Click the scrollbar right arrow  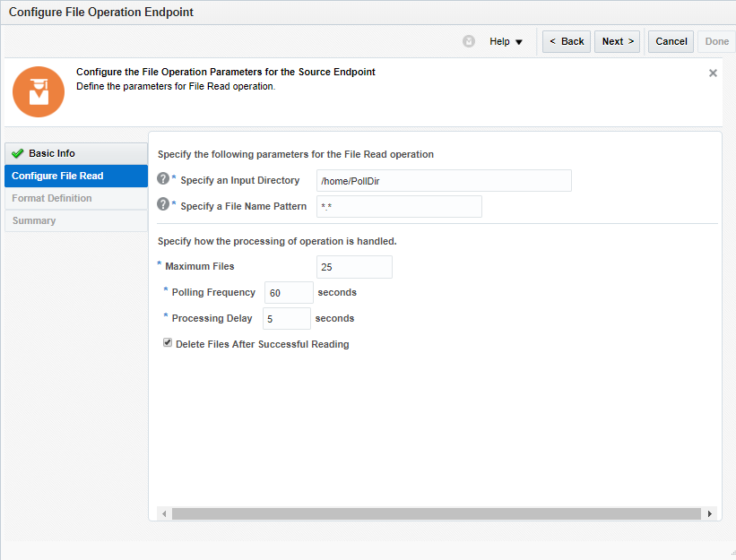tap(709, 513)
